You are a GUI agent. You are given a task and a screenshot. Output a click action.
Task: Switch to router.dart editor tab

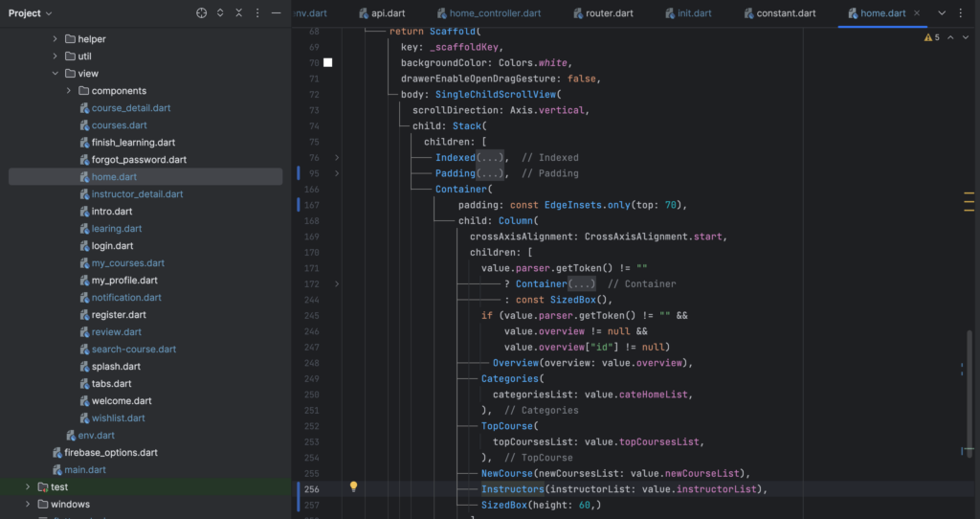pyautogui.click(x=603, y=13)
